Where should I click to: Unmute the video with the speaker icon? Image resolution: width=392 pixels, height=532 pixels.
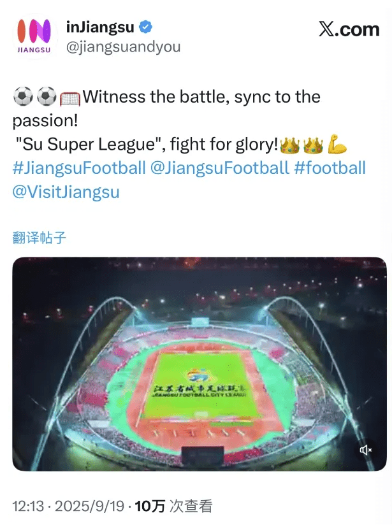tap(366, 450)
